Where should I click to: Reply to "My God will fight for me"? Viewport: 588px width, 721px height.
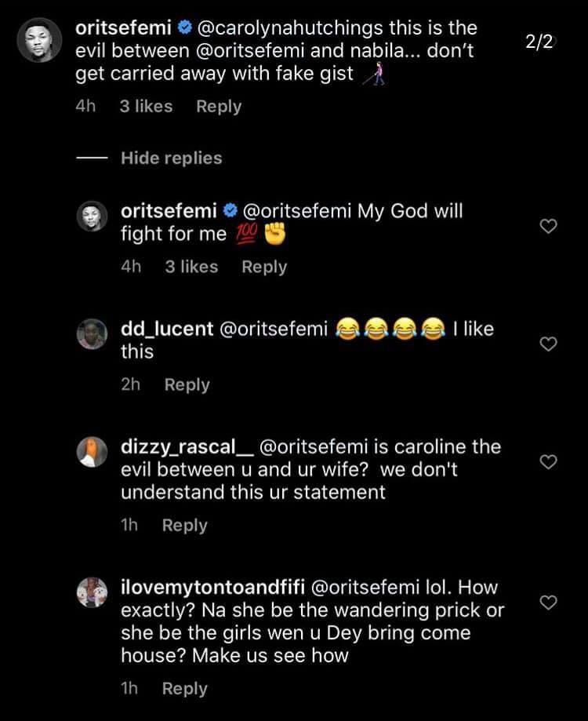tap(264, 267)
